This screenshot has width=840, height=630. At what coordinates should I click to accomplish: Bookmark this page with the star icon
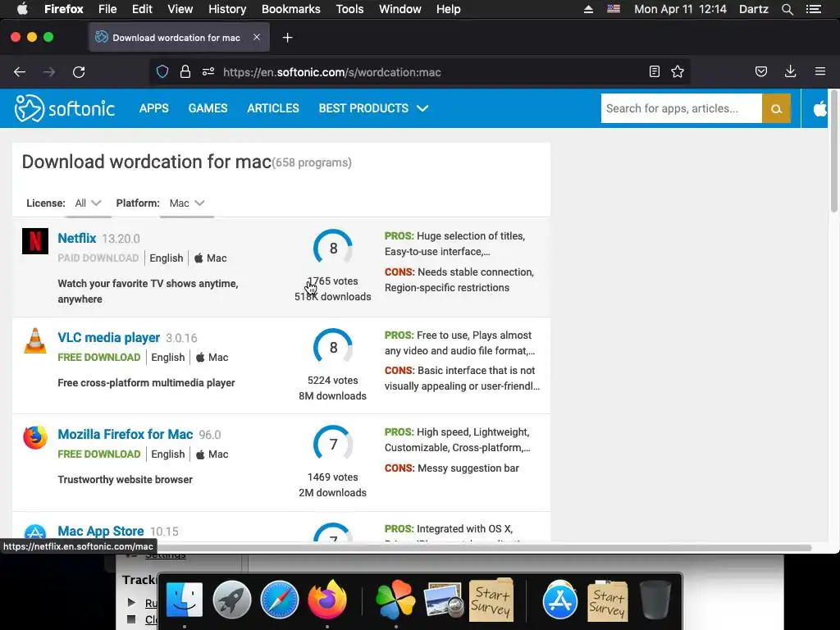[678, 72]
